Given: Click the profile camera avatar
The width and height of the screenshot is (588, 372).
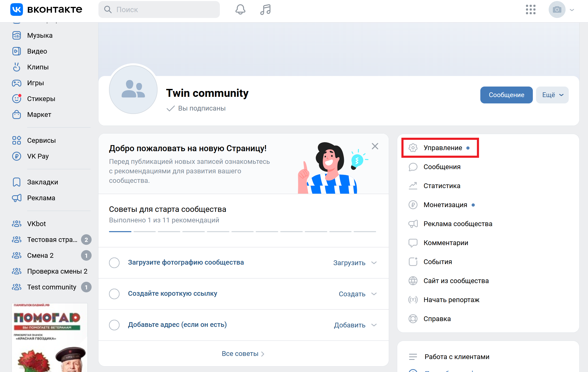Looking at the screenshot, I should (x=557, y=9).
